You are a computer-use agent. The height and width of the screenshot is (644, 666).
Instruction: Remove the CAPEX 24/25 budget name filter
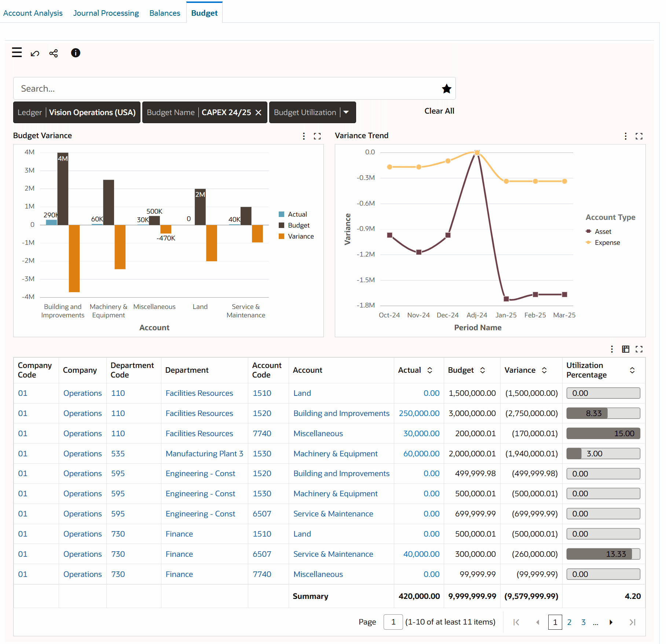click(x=259, y=113)
